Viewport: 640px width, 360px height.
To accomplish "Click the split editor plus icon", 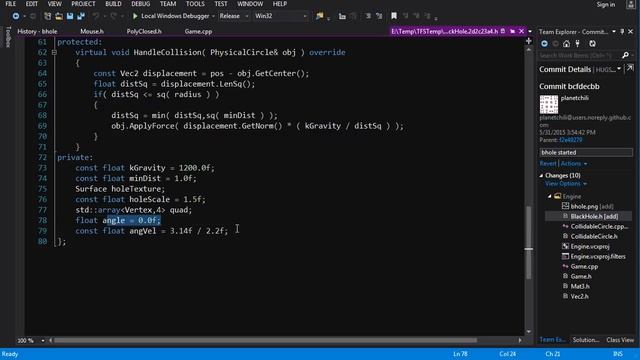I will (x=529, y=41).
